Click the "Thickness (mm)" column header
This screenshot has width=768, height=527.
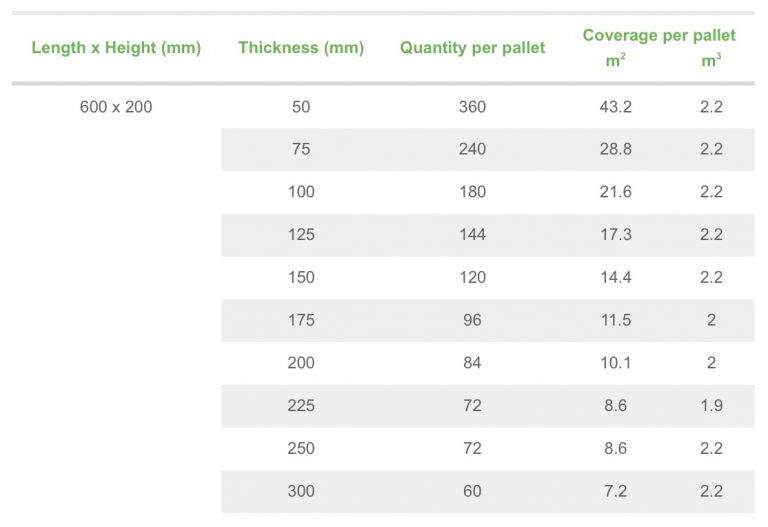click(301, 48)
